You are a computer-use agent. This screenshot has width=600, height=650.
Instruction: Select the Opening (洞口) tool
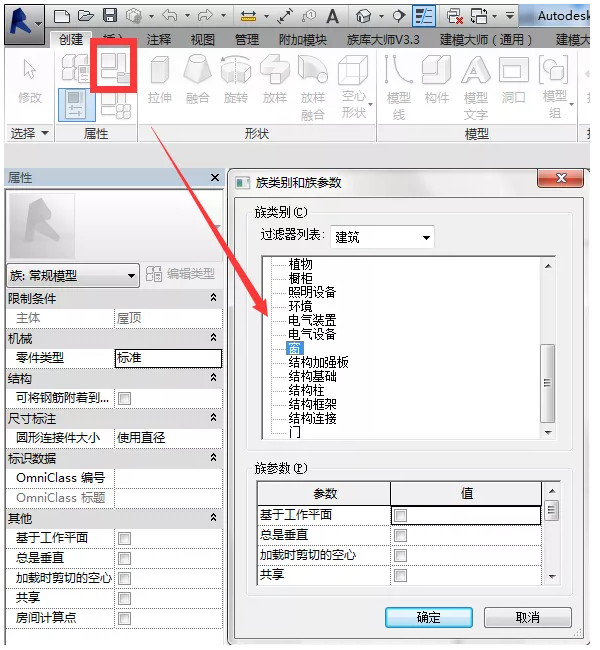514,80
